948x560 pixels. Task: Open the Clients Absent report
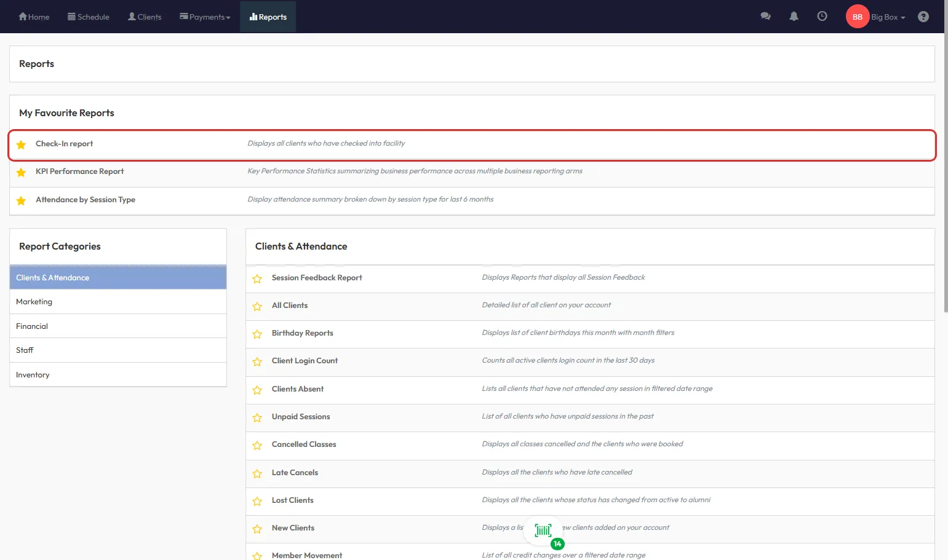pyautogui.click(x=298, y=389)
